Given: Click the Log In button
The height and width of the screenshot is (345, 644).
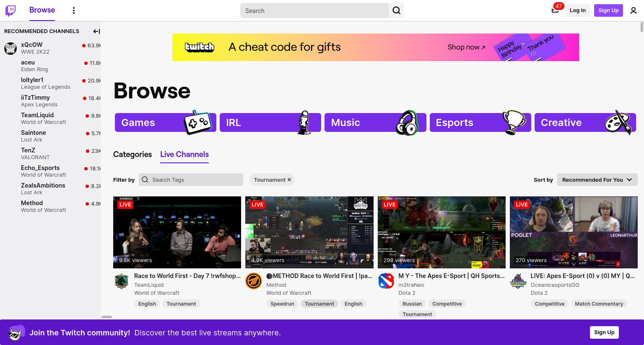Looking at the screenshot, I should tap(577, 10).
